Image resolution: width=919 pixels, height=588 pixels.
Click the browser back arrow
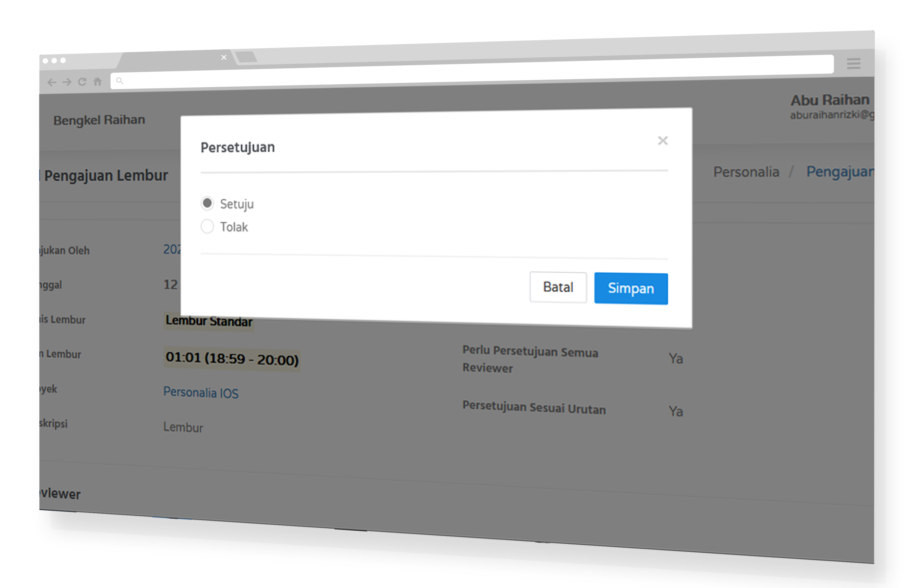pos(52,82)
